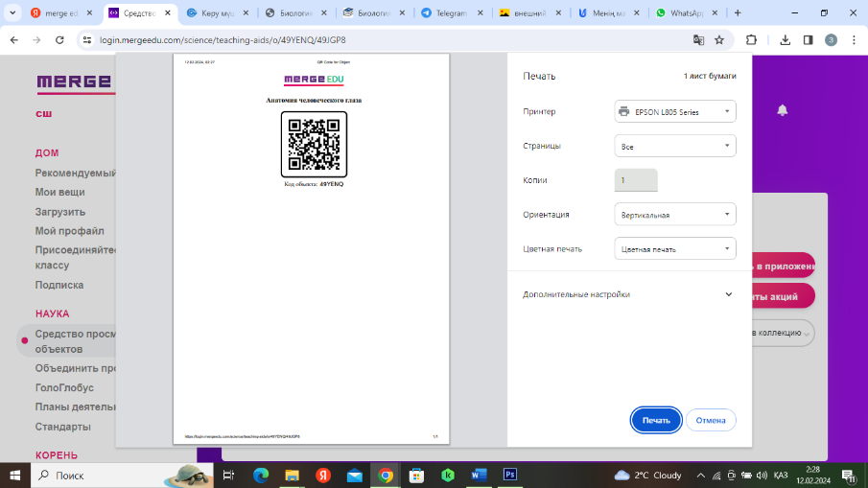
Task: Open the Chrome profile avatar
Action: pos(831,40)
